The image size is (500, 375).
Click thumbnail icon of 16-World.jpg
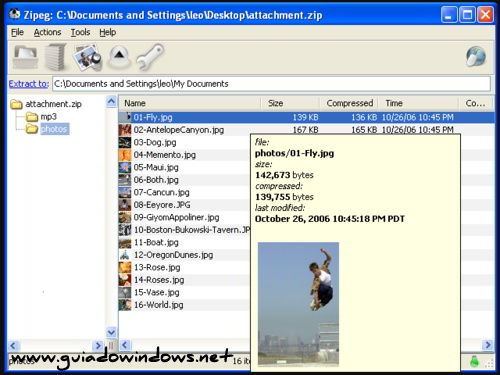pyautogui.click(x=125, y=305)
